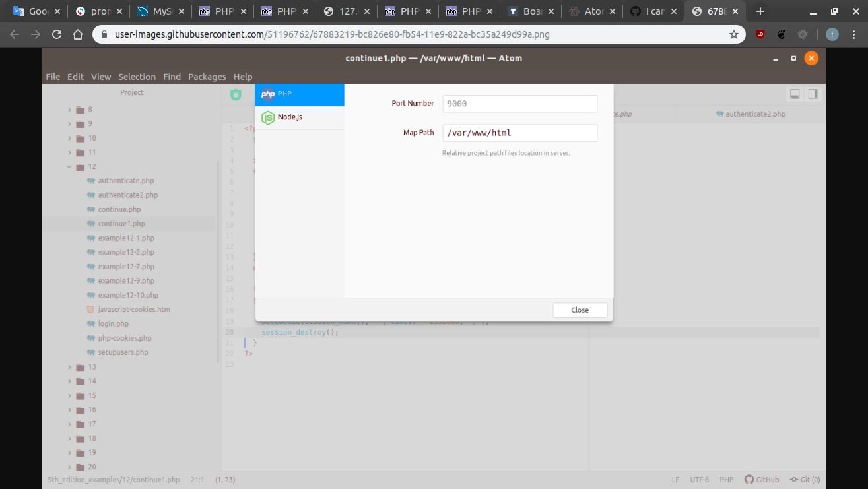
Task: Expand folder 13 in project tree
Action: pos(69,367)
